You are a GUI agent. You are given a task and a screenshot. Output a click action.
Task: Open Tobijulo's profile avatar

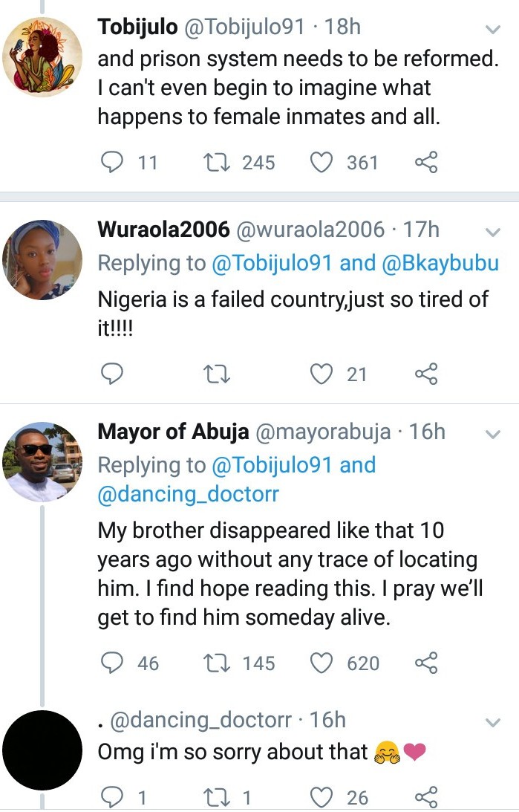coord(42,57)
